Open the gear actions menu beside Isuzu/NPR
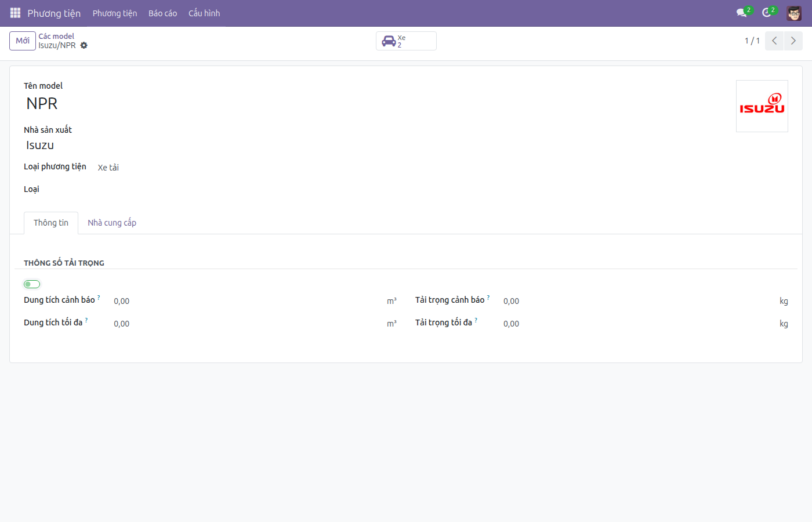812x522 pixels. [x=84, y=45]
